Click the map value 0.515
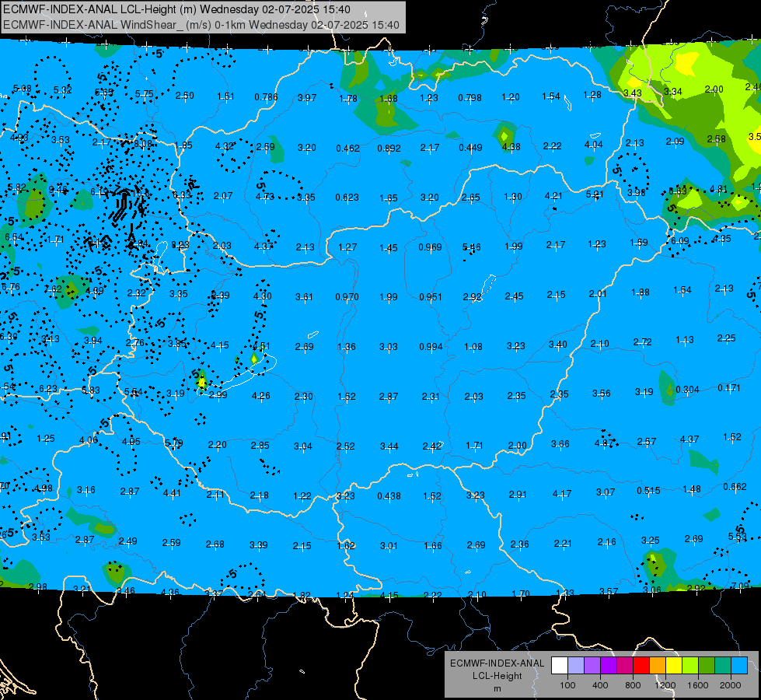761x700 pixels. [648, 491]
